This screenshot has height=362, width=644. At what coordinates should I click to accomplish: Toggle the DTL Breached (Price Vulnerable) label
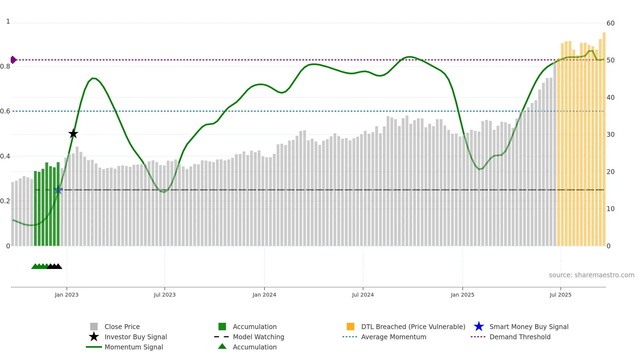pos(413,327)
